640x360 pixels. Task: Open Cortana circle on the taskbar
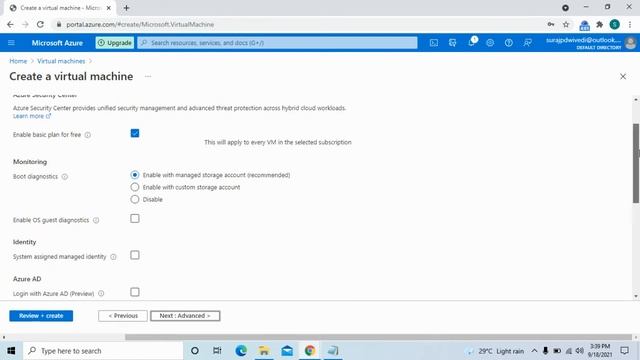tap(195, 351)
